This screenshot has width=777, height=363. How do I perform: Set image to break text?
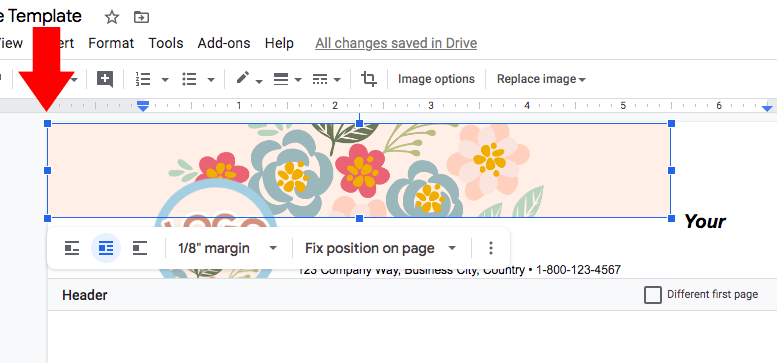tap(140, 248)
